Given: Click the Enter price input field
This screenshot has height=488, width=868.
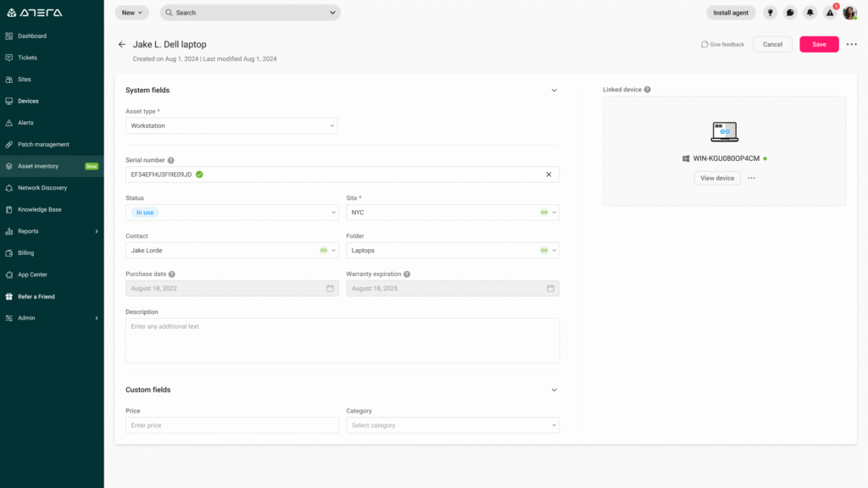Looking at the screenshot, I should pyautogui.click(x=231, y=424).
